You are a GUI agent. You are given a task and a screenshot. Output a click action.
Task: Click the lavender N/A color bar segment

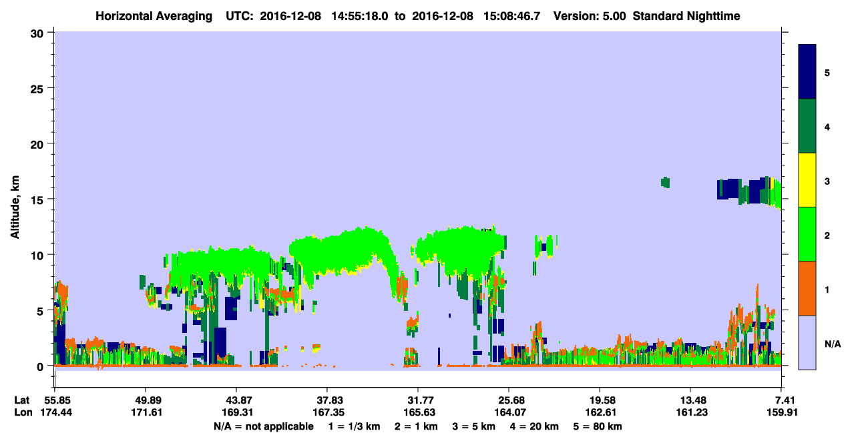[x=807, y=342]
